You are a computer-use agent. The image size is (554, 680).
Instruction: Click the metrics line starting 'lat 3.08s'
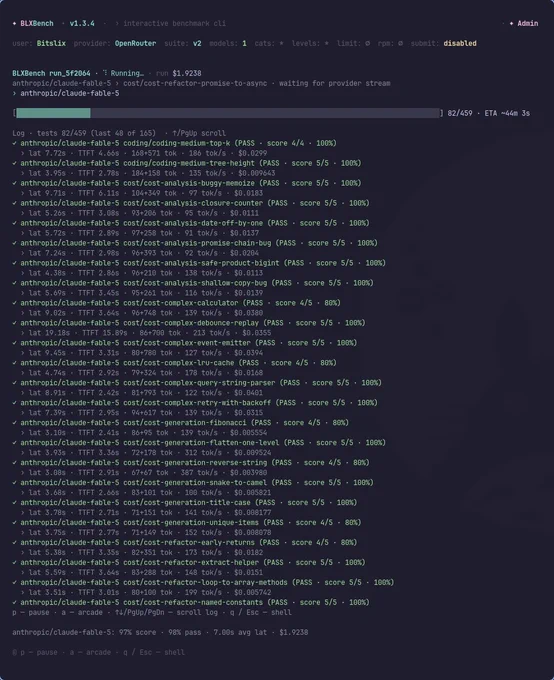click(x=144, y=472)
